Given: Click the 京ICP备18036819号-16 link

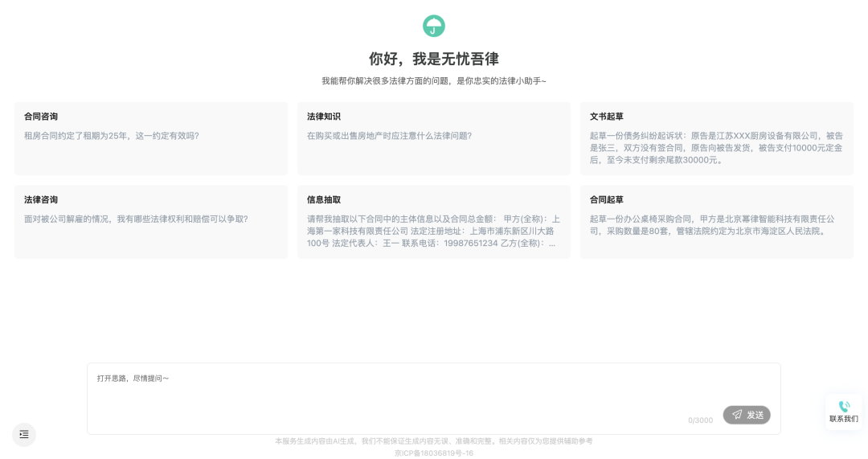Looking at the screenshot, I should tap(433, 453).
